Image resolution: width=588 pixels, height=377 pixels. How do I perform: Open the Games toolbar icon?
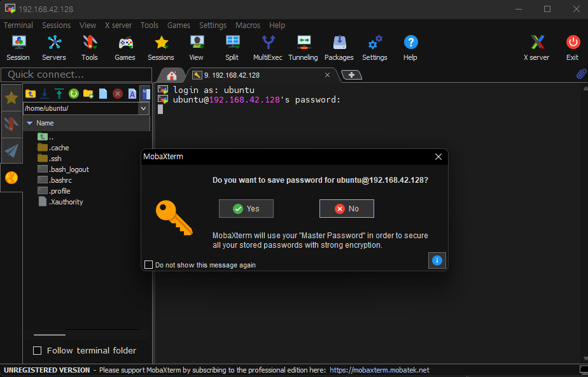point(125,48)
